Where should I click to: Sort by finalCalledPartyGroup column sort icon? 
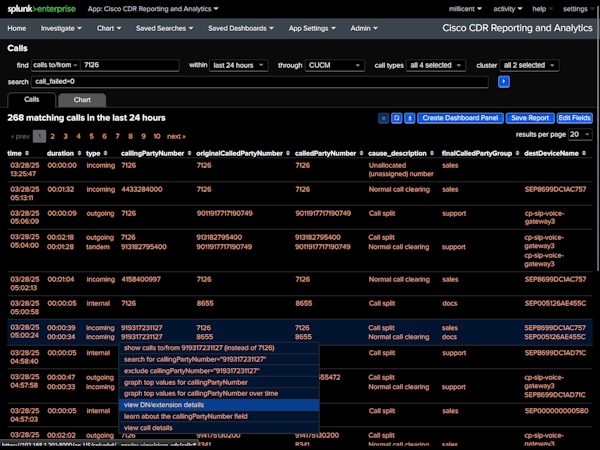coord(517,153)
